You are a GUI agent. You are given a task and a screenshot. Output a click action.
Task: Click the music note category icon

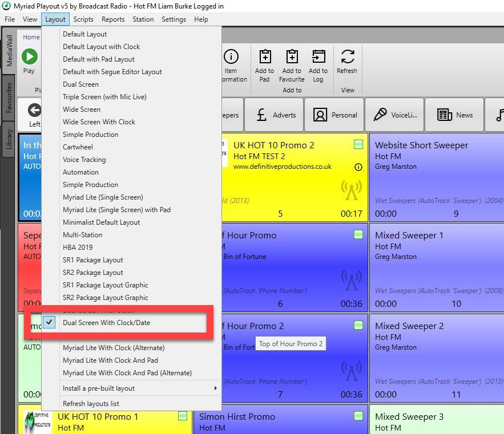(499, 115)
